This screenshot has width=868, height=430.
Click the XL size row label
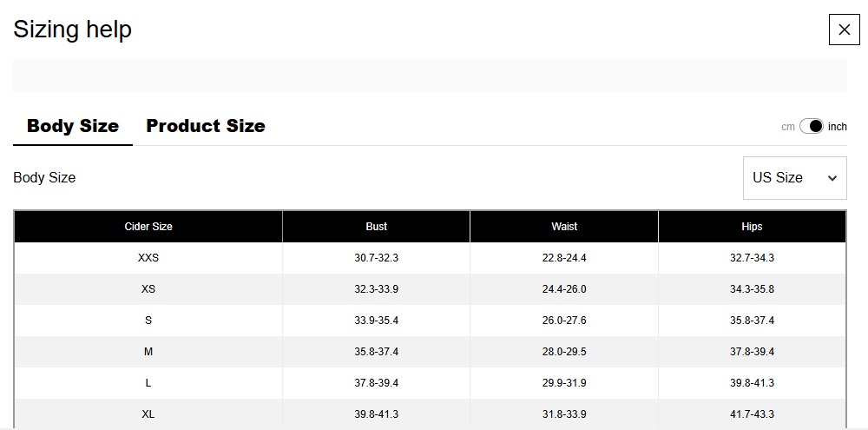click(x=148, y=414)
